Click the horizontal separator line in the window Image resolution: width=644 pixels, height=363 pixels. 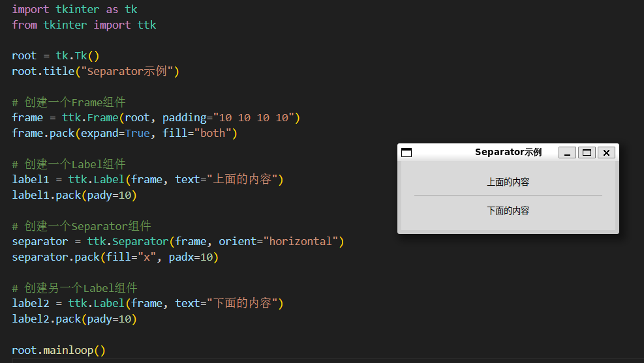508,195
